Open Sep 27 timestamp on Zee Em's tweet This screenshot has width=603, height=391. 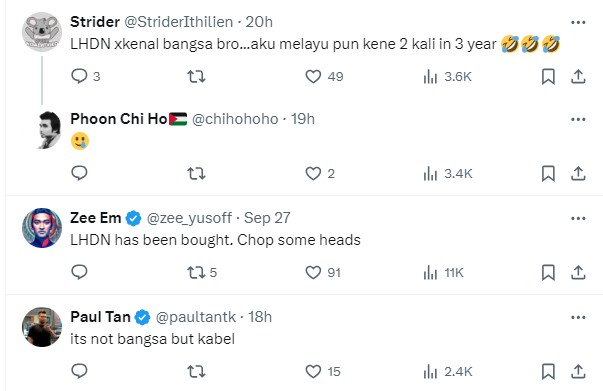click(x=267, y=218)
